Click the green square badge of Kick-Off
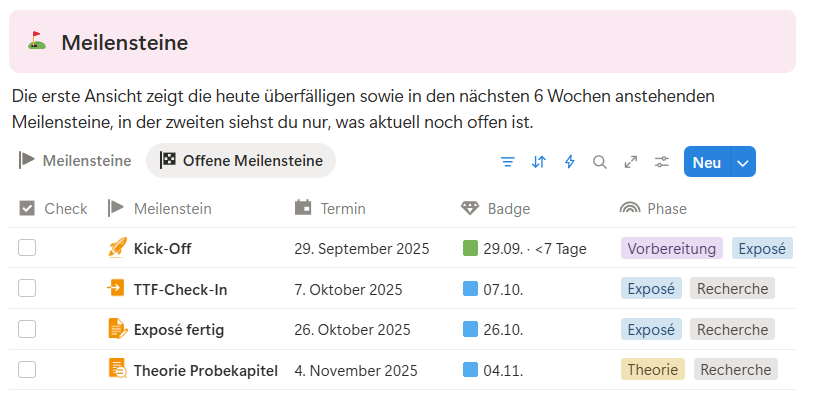Screen dimensions: 818x397 471,248
